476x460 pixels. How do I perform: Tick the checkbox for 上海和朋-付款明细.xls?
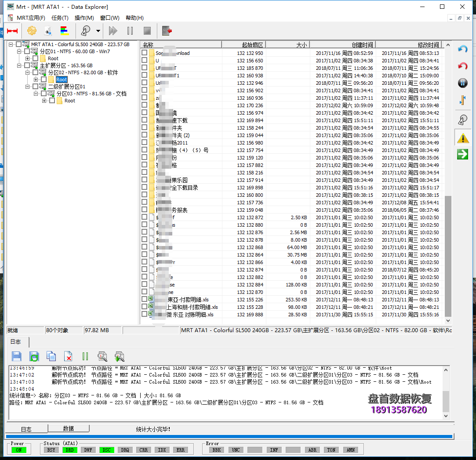[x=144, y=307]
